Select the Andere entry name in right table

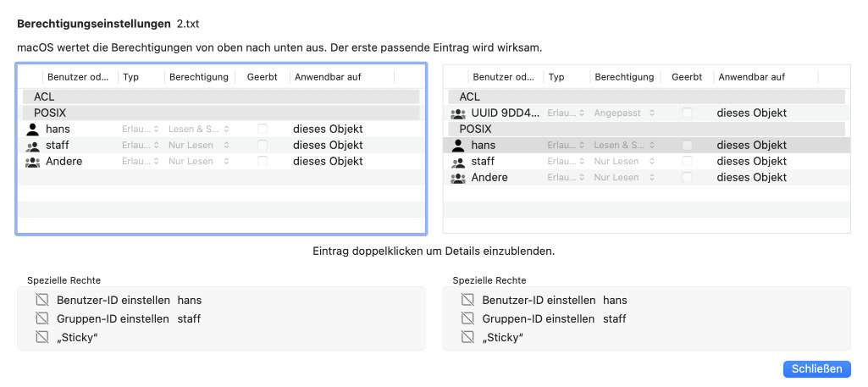click(x=489, y=177)
